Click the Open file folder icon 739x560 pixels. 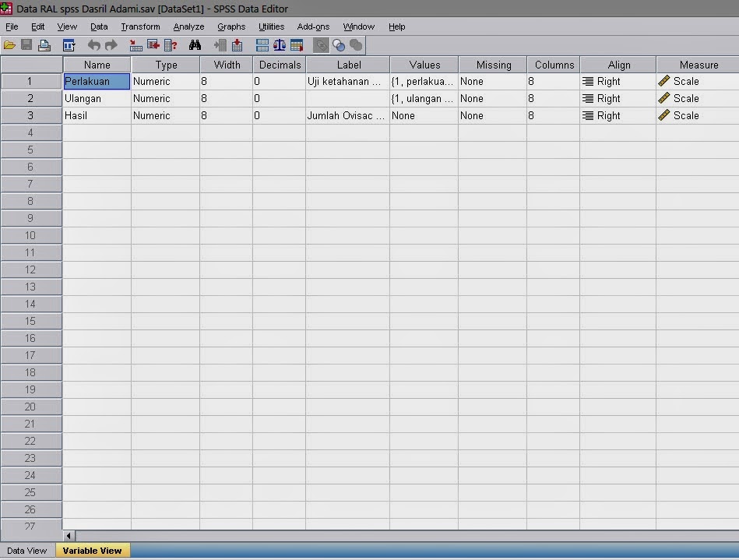coord(9,45)
